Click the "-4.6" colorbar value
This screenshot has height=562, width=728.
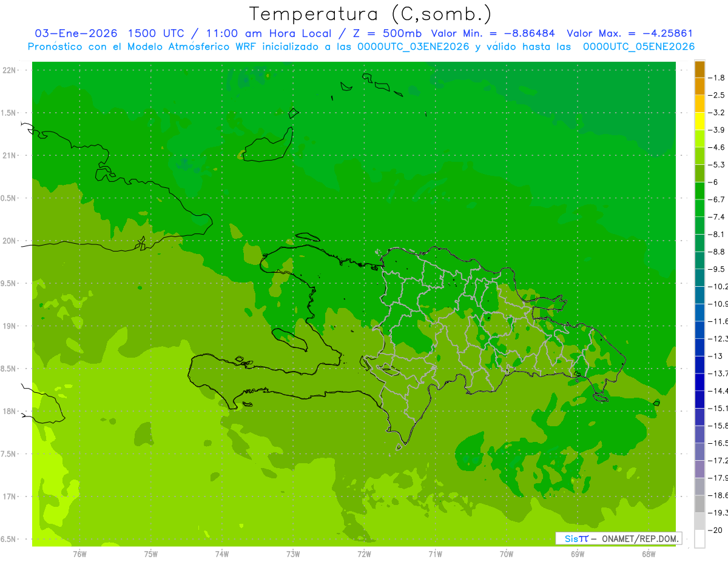click(716, 147)
